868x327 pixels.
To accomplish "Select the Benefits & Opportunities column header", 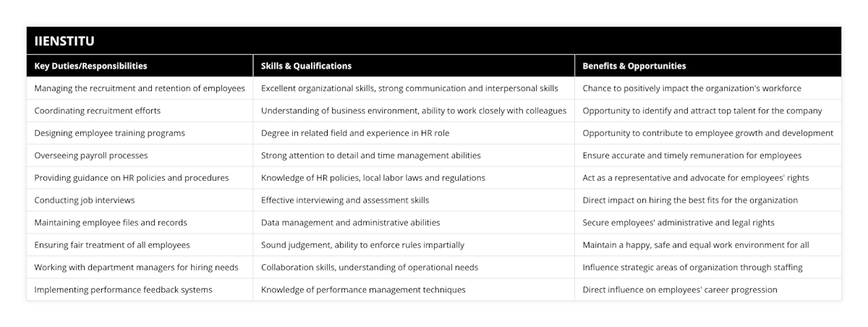I will point(634,66).
